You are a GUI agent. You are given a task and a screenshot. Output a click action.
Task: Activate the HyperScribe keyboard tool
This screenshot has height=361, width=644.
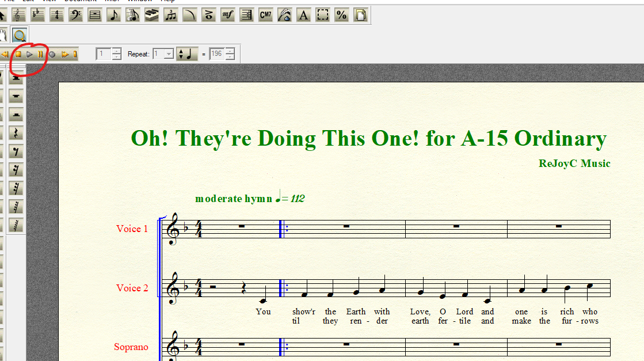pyautogui.click(x=151, y=16)
